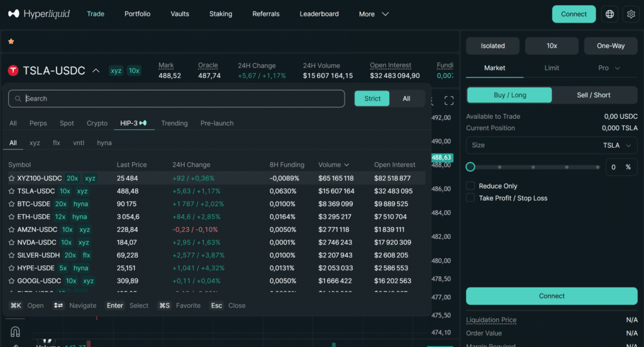Click the Liquidation Price label

point(491,320)
